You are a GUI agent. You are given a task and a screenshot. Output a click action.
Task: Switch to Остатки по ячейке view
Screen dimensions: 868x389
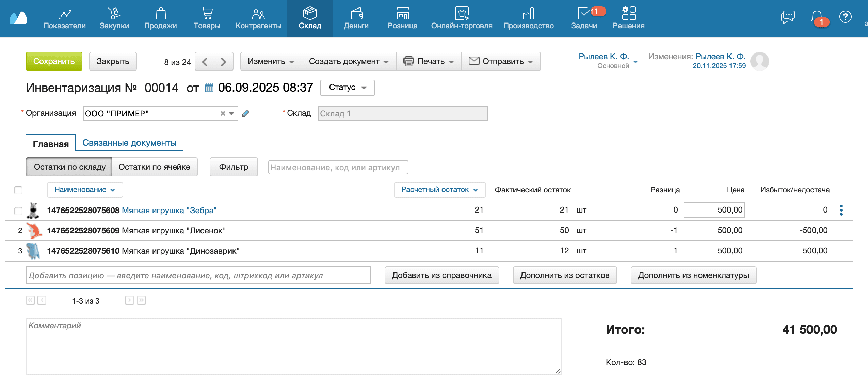click(154, 167)
